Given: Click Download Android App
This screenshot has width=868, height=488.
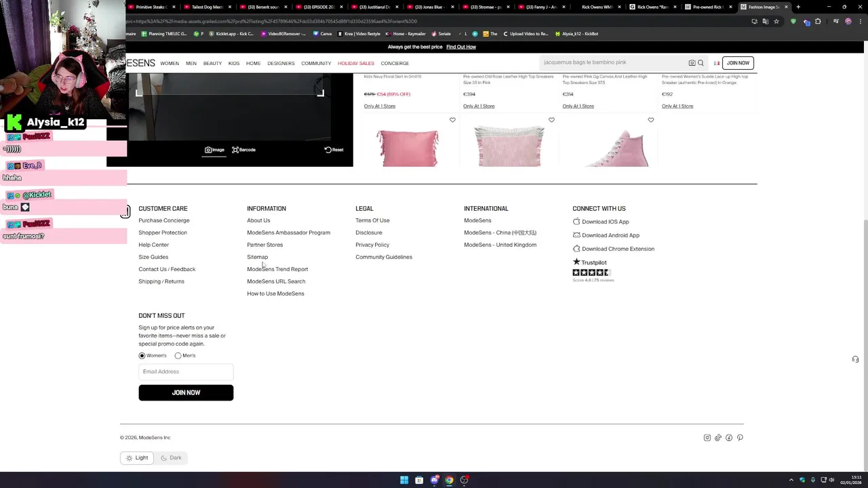Looking at the screenshot, I should (x=606, y=235).
